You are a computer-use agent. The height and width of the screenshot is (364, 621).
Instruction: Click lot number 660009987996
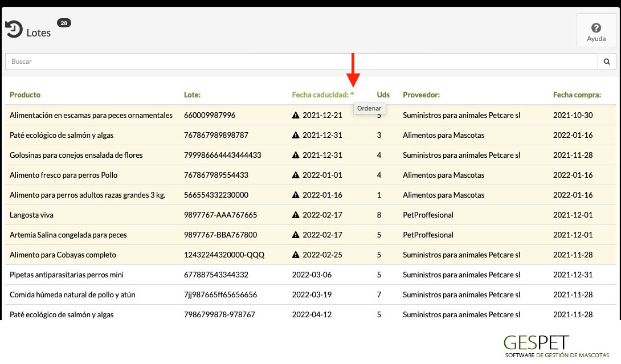click(x=210, y=115)
